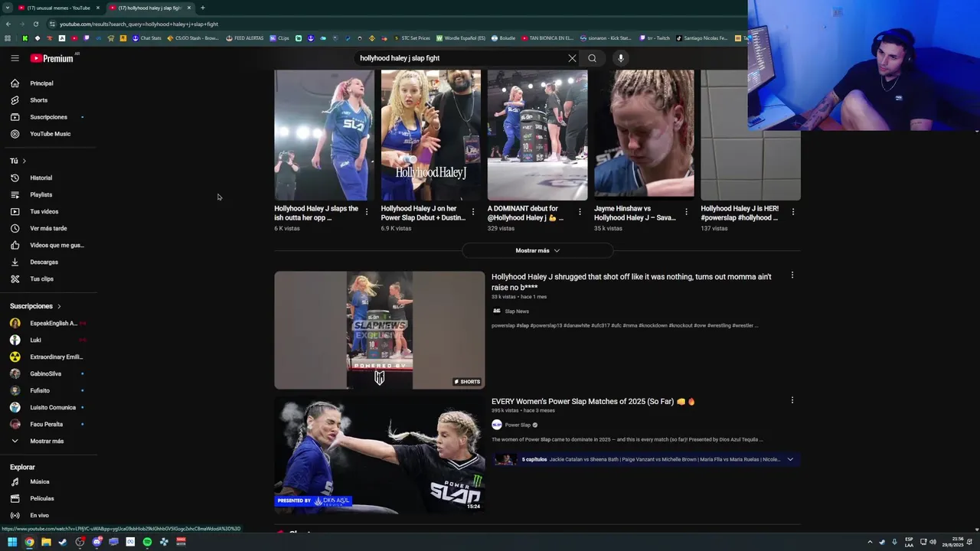This screenshot has width=980, height=551.
Task: Clear the search box with the X
Action: 572,58
